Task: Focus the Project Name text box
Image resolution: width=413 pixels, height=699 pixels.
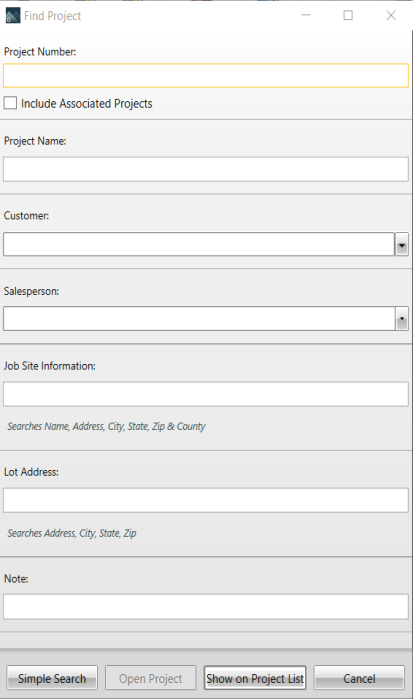Action: tap(206, 169)
